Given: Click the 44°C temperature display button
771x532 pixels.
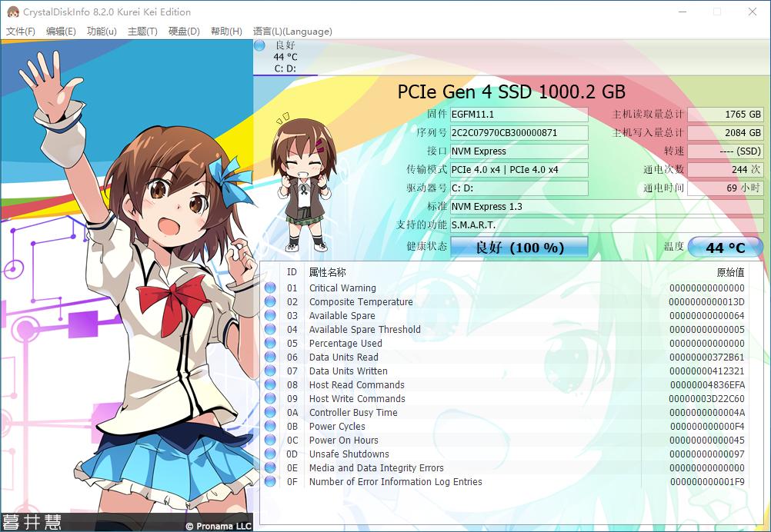Looking at the screenshot, I should click(727, 247).
